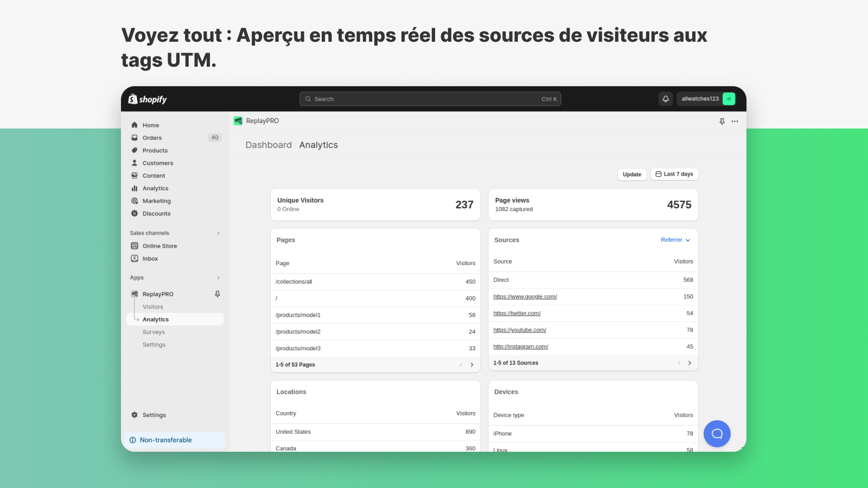Click the Orders badge showing 40
This screenshot has height=488, width=868.
[x=215, y=138]
